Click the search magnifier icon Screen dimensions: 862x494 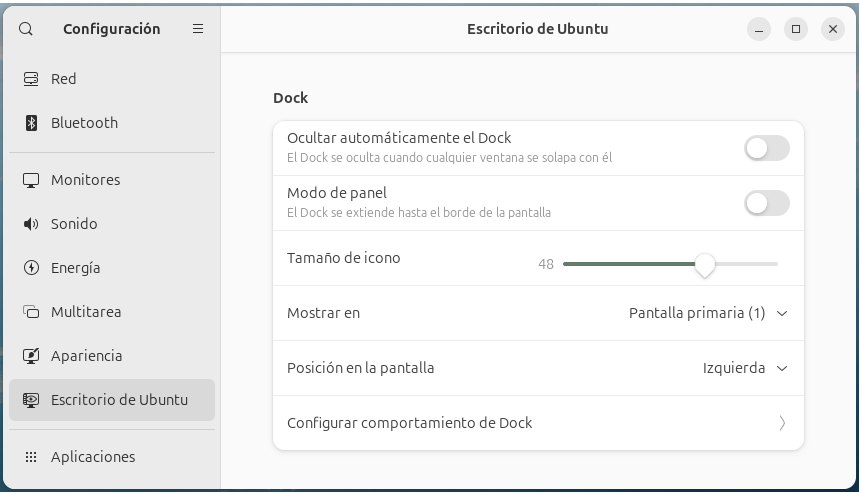[x=26, y=29]
